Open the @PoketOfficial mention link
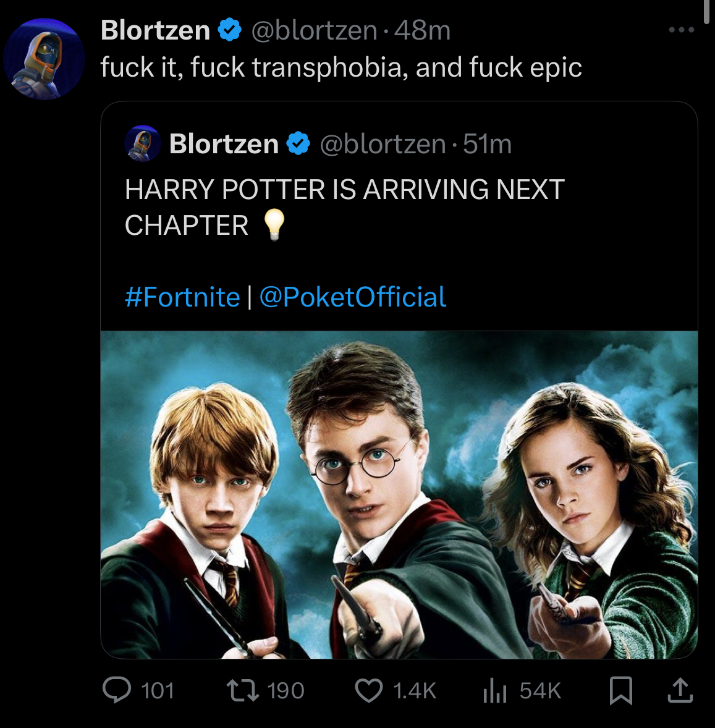 (x=353, y=297)
